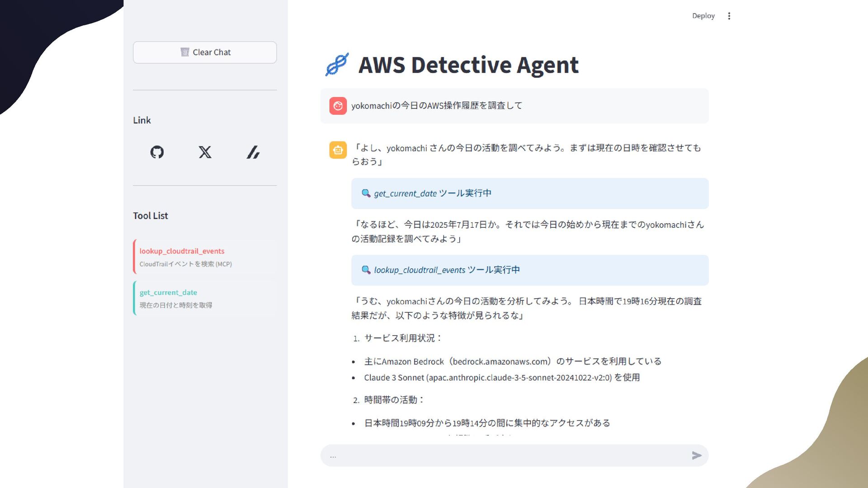The height and width of the screenshot is (488, 868).
Task: Open the three-dot options menu
Action: point(729,16)
